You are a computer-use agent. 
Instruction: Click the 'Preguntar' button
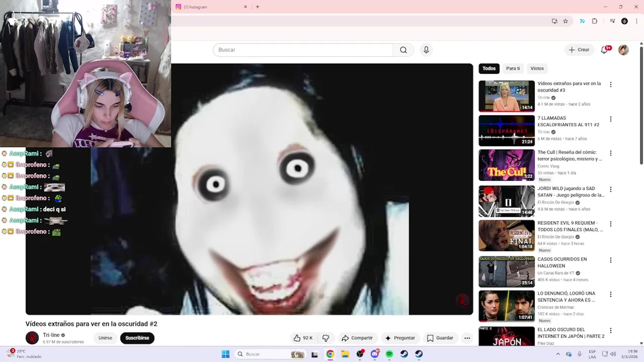(400, 338)
